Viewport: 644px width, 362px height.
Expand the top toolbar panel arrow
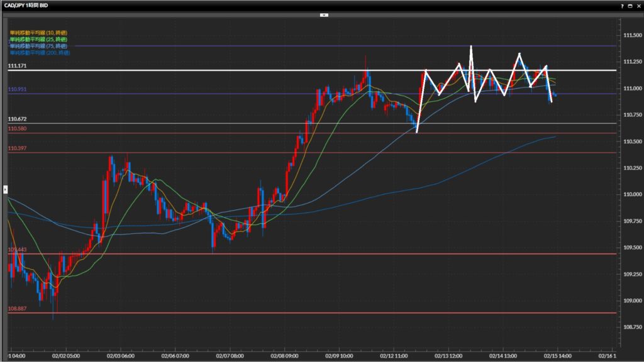(324, 14)
